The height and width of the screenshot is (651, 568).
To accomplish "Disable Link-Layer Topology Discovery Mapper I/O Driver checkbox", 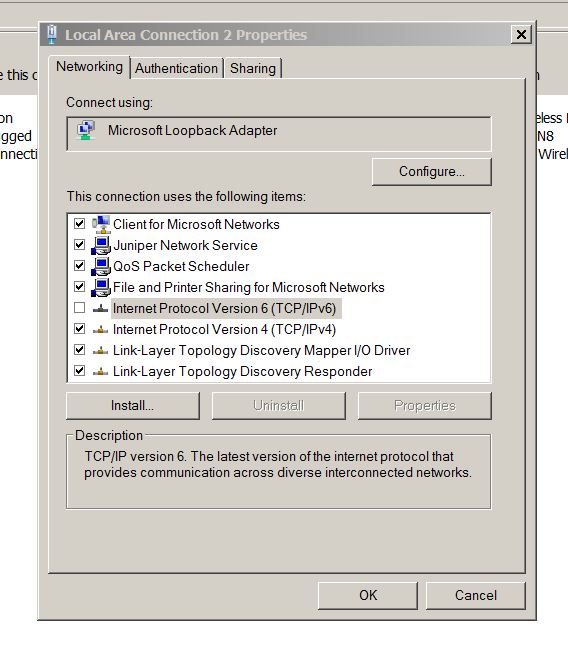I will click(x=79, y=350).
